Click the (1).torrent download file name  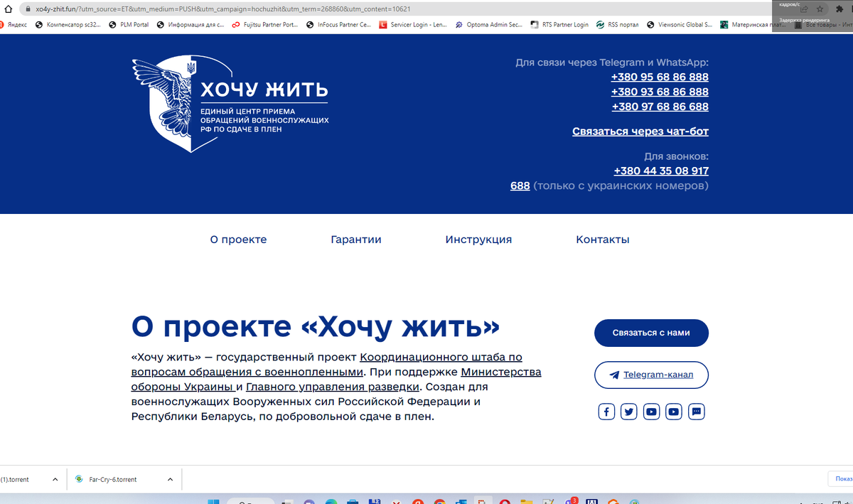coord(14,480)
